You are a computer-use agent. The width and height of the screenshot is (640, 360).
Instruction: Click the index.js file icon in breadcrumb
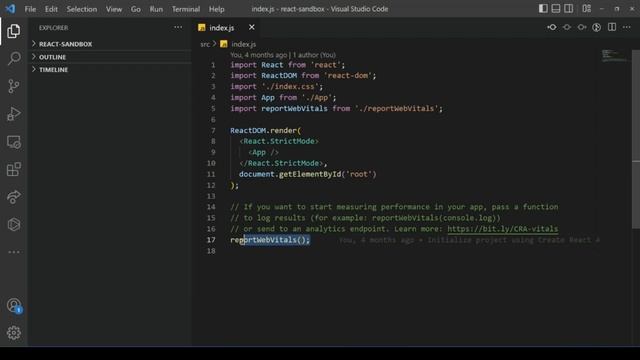[x=224, y=44]
